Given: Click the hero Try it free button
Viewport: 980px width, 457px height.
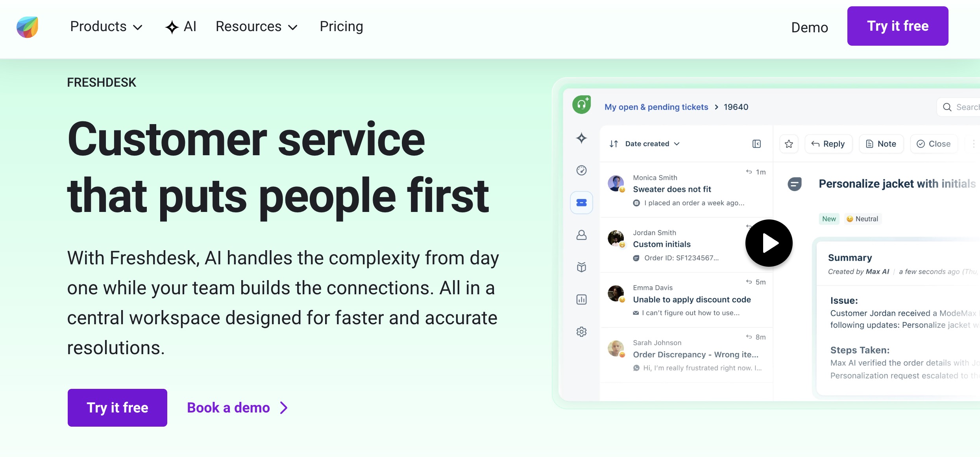Looking at the screenshot, I should pos(117,407).
